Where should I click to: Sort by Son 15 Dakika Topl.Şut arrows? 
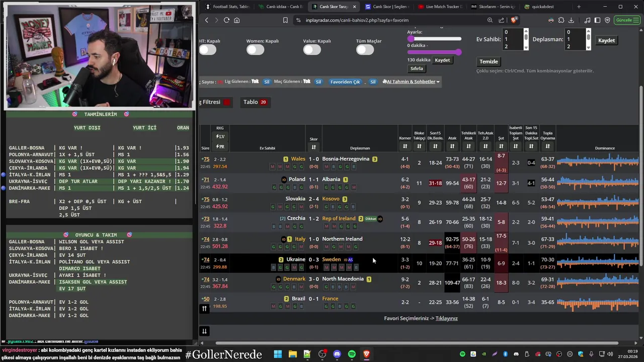coord(531,146)
